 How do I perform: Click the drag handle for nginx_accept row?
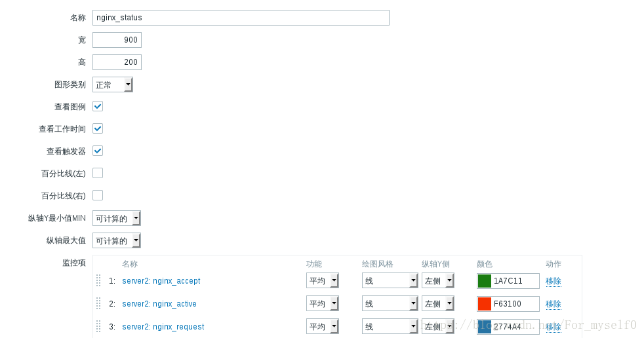(x=98, y=280)
